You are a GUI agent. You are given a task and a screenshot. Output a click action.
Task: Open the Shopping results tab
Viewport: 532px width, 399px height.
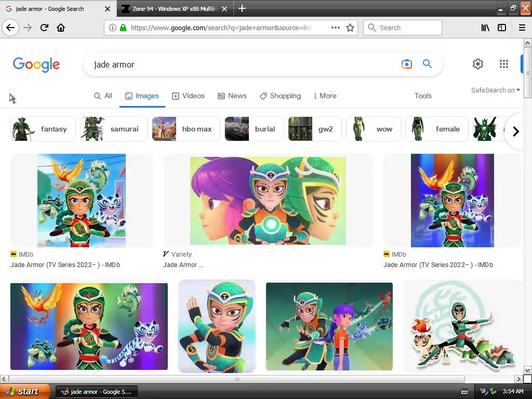[x=280, y=96]
